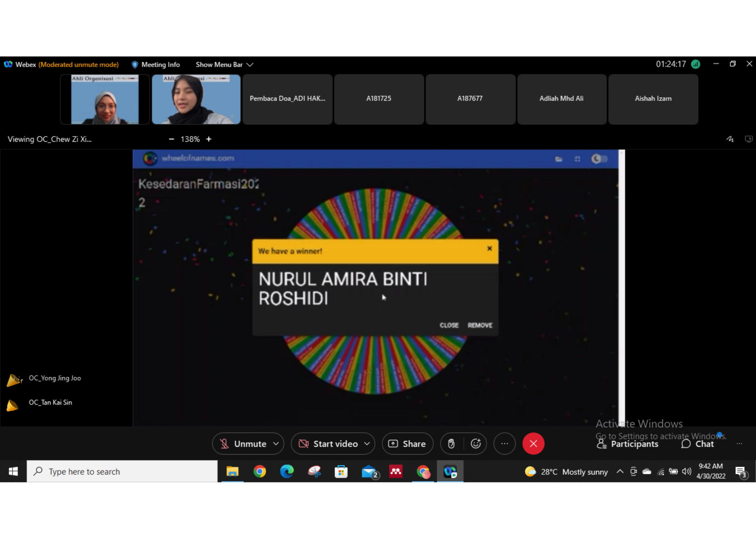Toggle dark mode switch on wheelofnames
The width and height of the screenshot is (756, 534).
pyautogui.click(x=599, y=158)
